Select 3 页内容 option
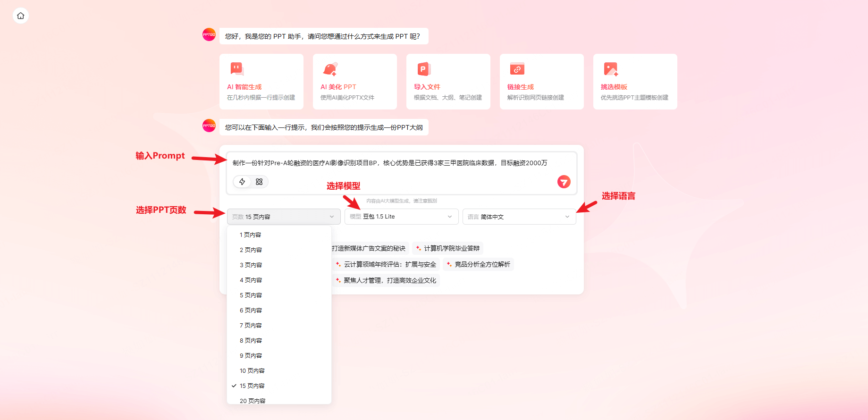868x420 pixels. [x=279, y=265]
